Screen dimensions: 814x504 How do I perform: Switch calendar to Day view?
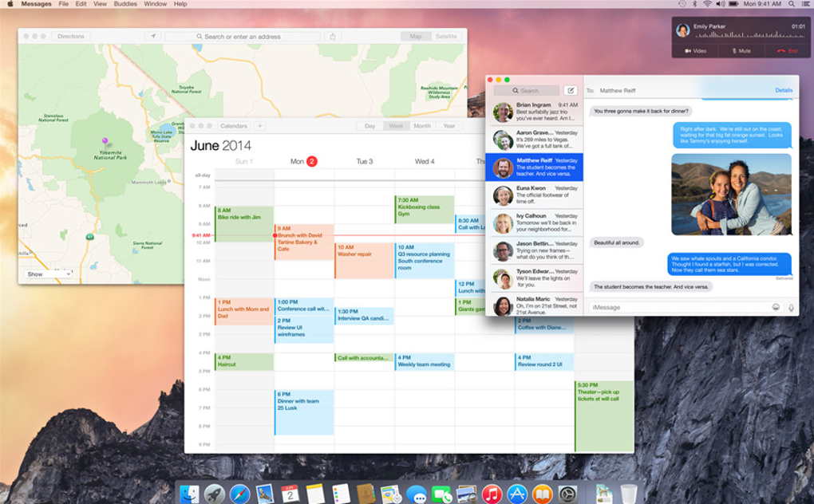click(369, 125)
